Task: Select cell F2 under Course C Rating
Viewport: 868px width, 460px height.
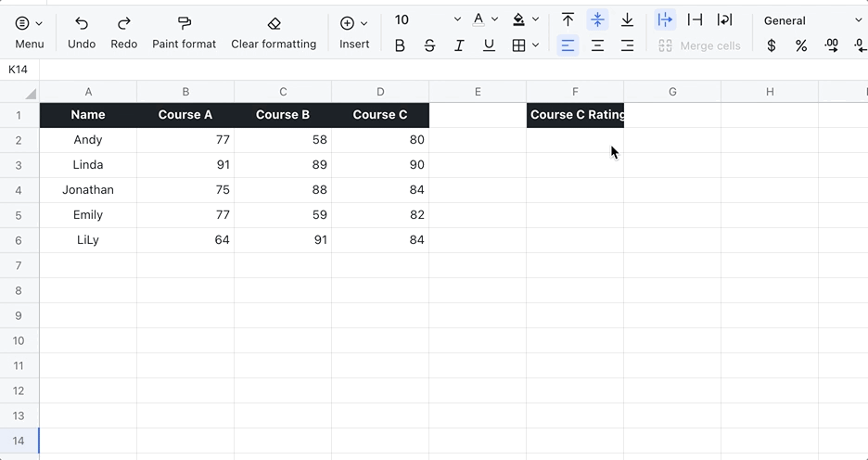Action: click(x=575, y=140)
